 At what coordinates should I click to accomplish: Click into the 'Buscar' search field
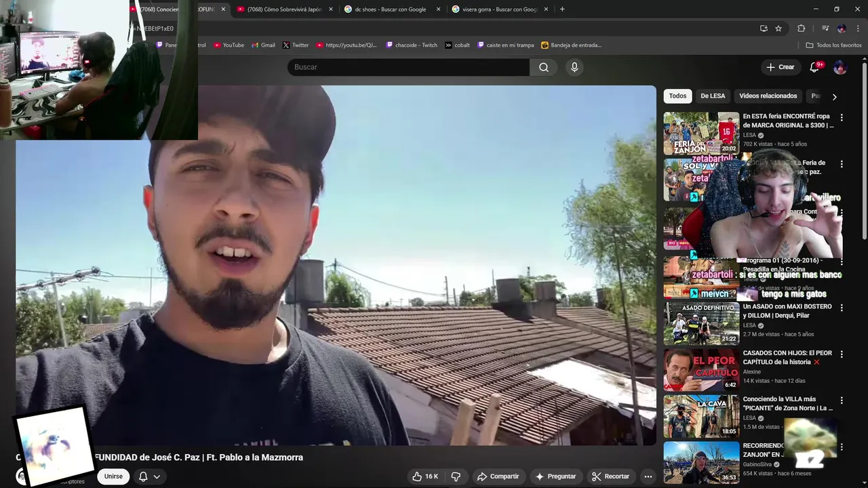408,67
